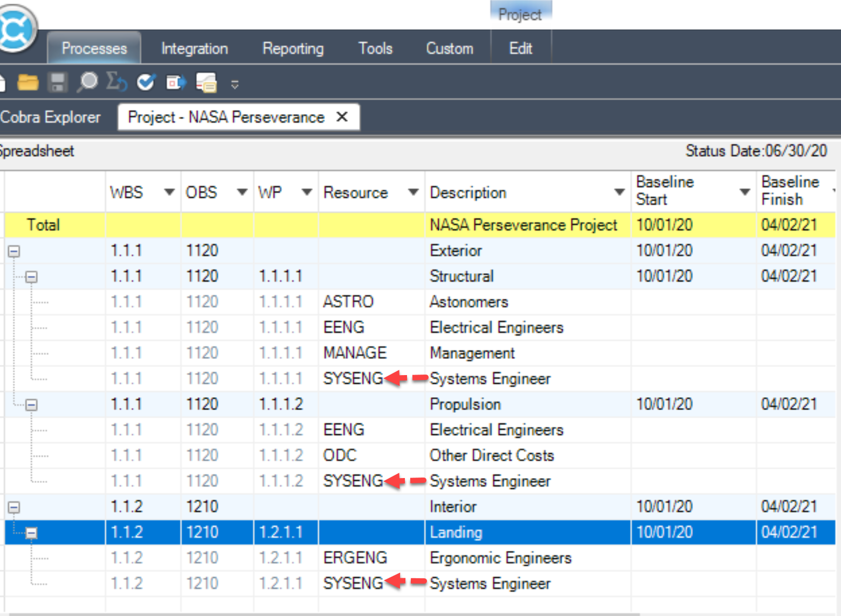
Task: Click the sigma recalculate icon
Action: [x=116, y=82]
